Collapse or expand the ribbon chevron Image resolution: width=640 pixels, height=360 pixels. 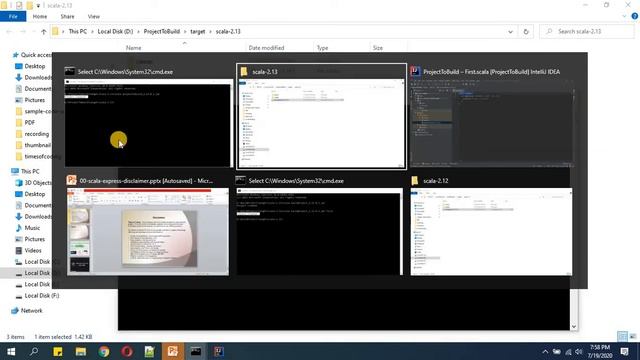624,16
